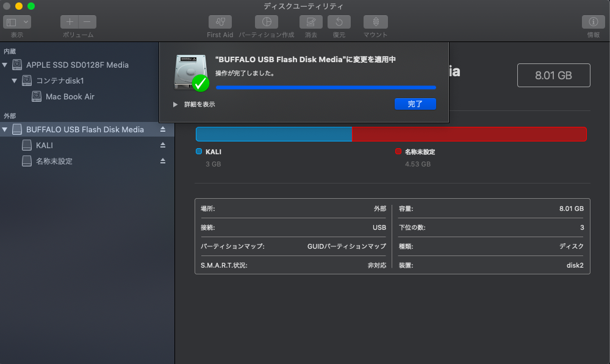Click Mac Book Air volume icon
The image size is (610, 364).
[x=36, y=96]
